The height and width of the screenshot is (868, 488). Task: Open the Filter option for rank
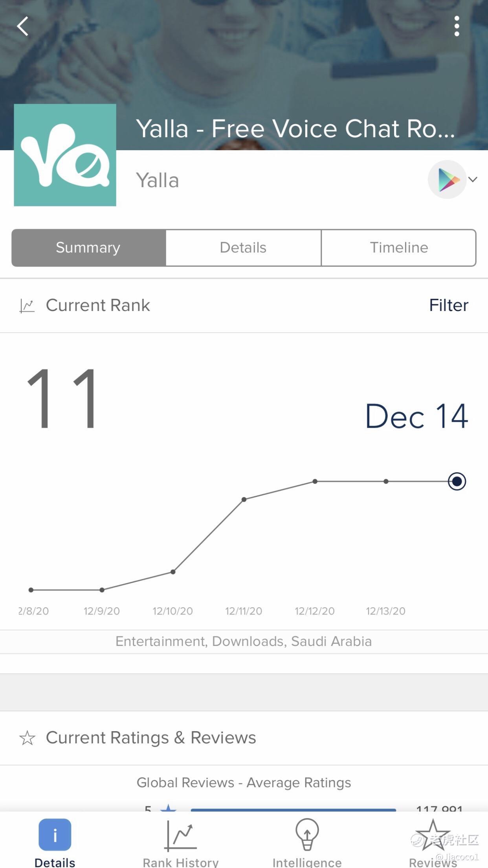click(449, 305)
